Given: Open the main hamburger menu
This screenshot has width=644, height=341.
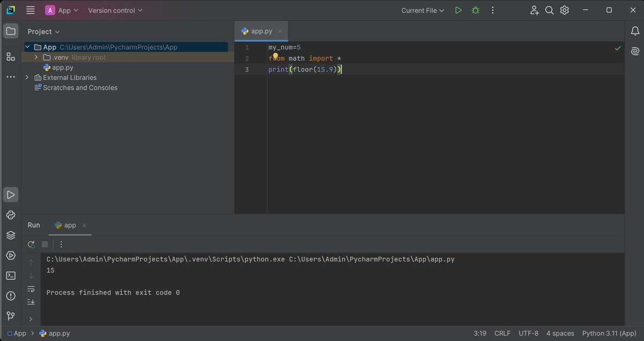Looking at the screenshot, I should [x=31, y=10].
